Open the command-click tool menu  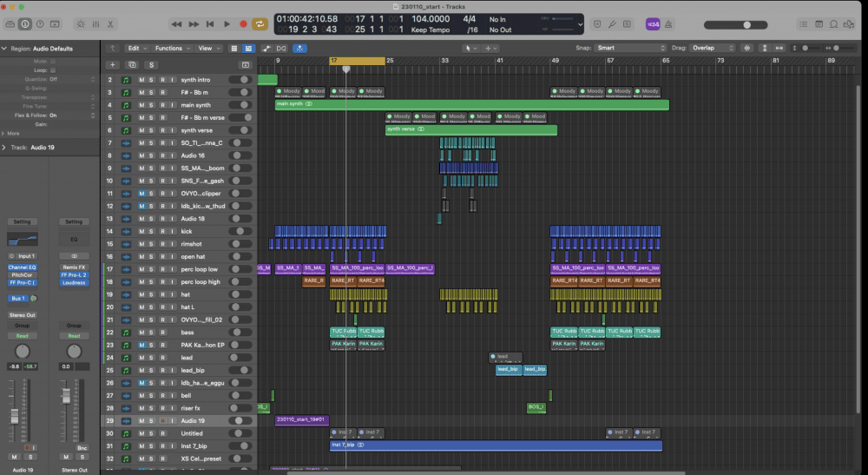(x=490, y=48)
